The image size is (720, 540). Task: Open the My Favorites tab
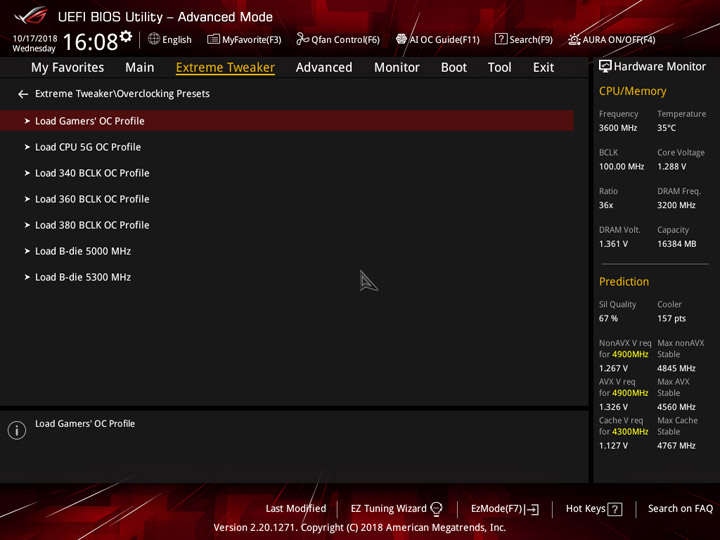coord(68,68)
